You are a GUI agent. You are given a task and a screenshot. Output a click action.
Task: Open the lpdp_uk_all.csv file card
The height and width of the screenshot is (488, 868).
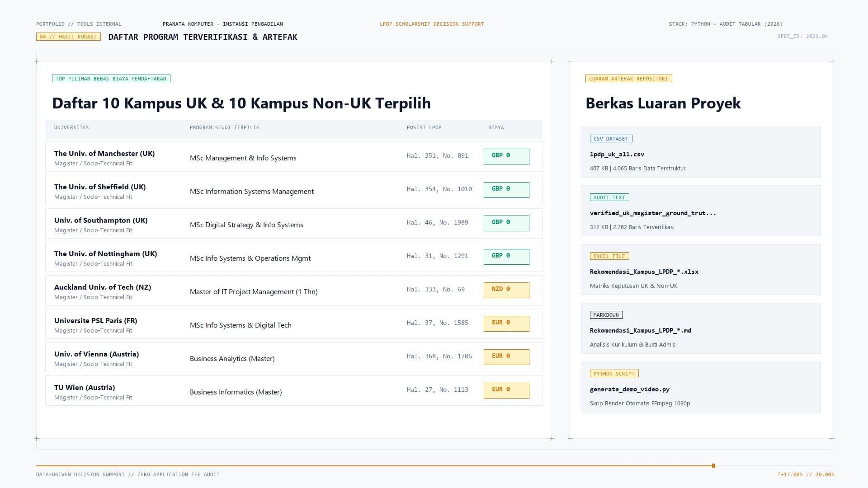tap(701, 152)
